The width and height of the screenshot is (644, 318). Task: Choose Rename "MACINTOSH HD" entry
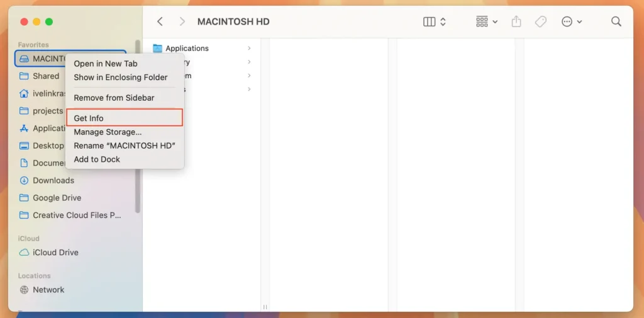pyautogui.click(x=125, y=145)
